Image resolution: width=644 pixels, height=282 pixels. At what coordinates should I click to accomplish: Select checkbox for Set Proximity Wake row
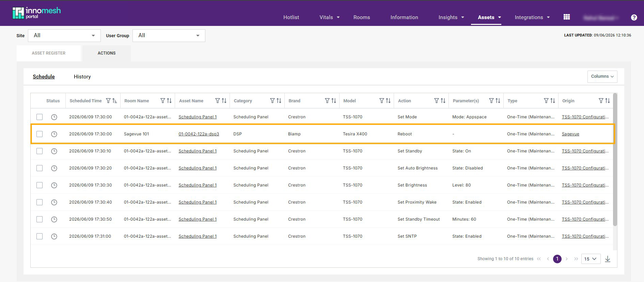(40, 202)
